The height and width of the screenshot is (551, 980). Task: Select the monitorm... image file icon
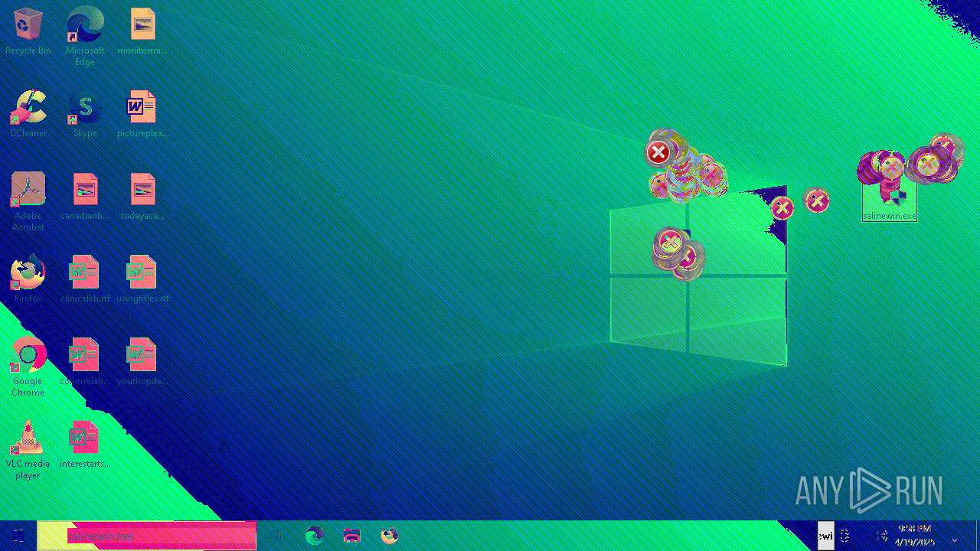(x=142, y=31)
